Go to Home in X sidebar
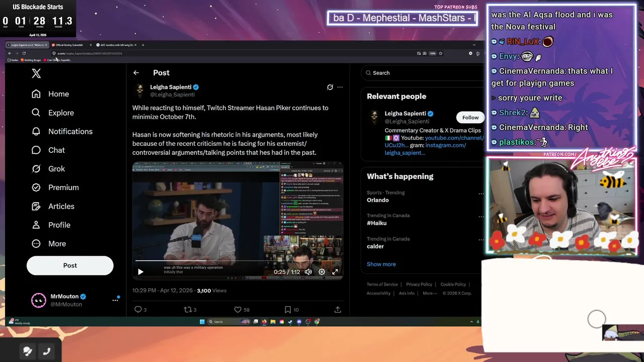Screen dimensions: 644x362 tap(50, 94)
